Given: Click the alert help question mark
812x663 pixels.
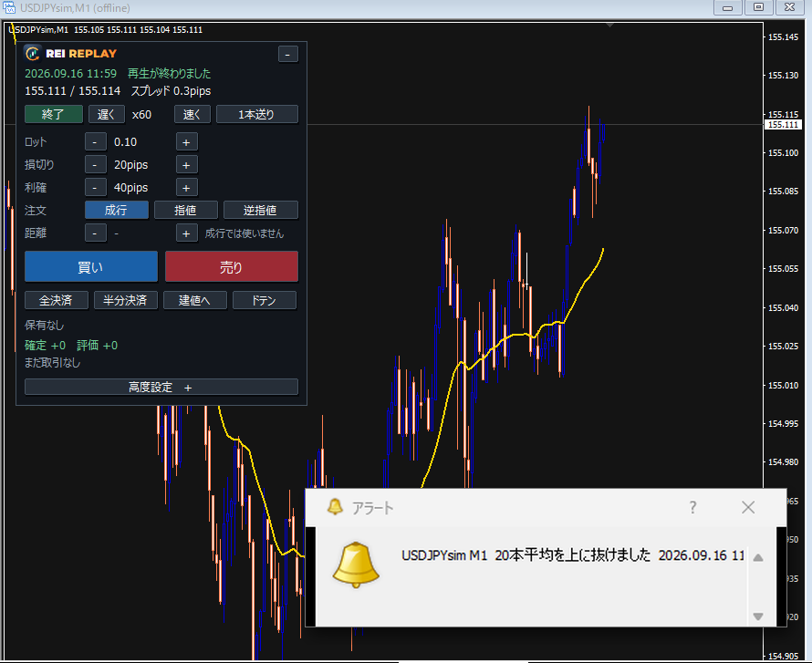Looking at the screenshot, I should pos(692,507).
